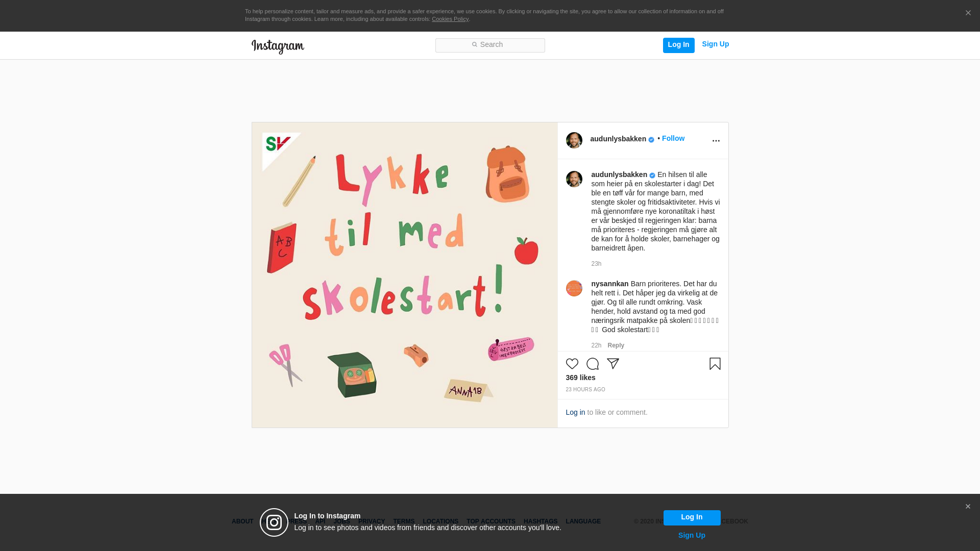Image resolution: width=980 pixels, height=551 pixels.
Task: Open the Cookies Policy link
Action: pyautogui.click(x=450, y=19)
